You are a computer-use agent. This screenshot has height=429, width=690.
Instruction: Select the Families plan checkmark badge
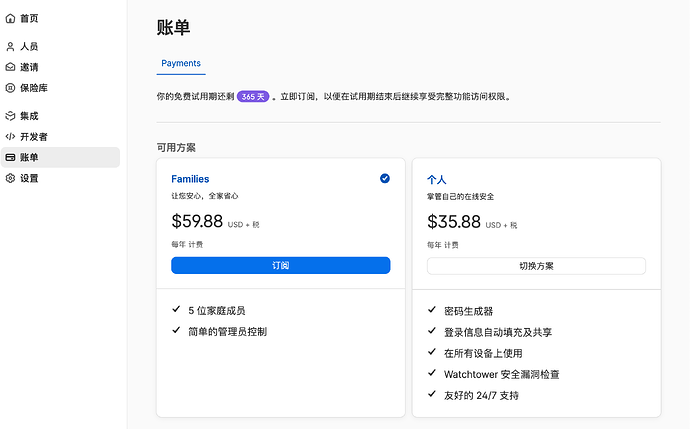click(385, 178)
